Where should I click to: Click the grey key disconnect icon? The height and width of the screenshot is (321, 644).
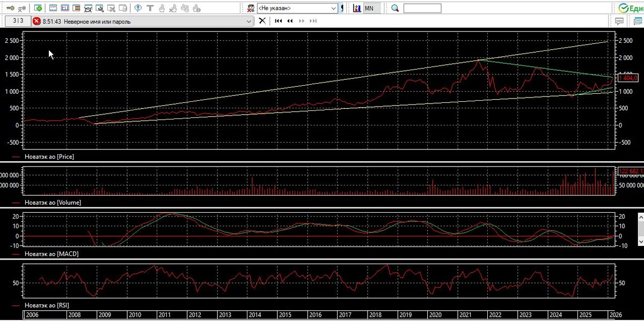point(23,8)
